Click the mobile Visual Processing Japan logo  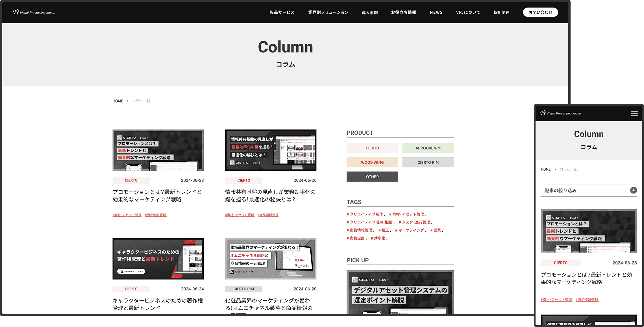coord(561,113)
